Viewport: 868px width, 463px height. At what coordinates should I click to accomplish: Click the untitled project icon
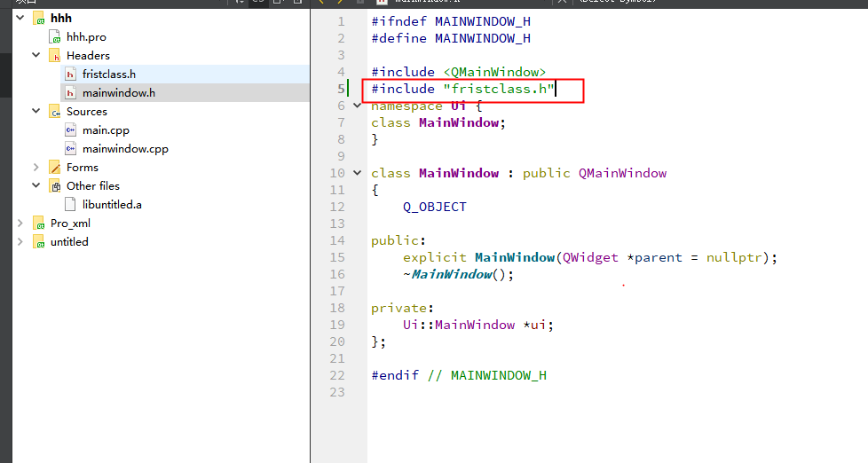(39, 242)
